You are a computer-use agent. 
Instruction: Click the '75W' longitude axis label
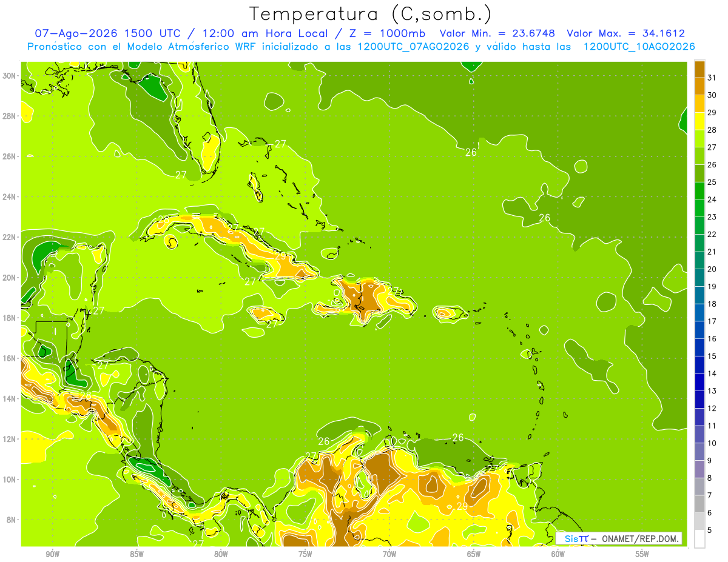tap(305, 555)
